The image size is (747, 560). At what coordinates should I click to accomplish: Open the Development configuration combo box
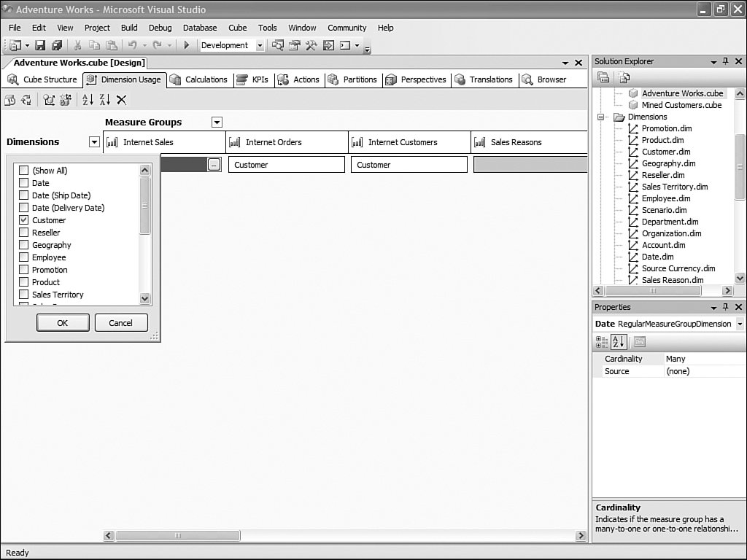click(231, 45)
